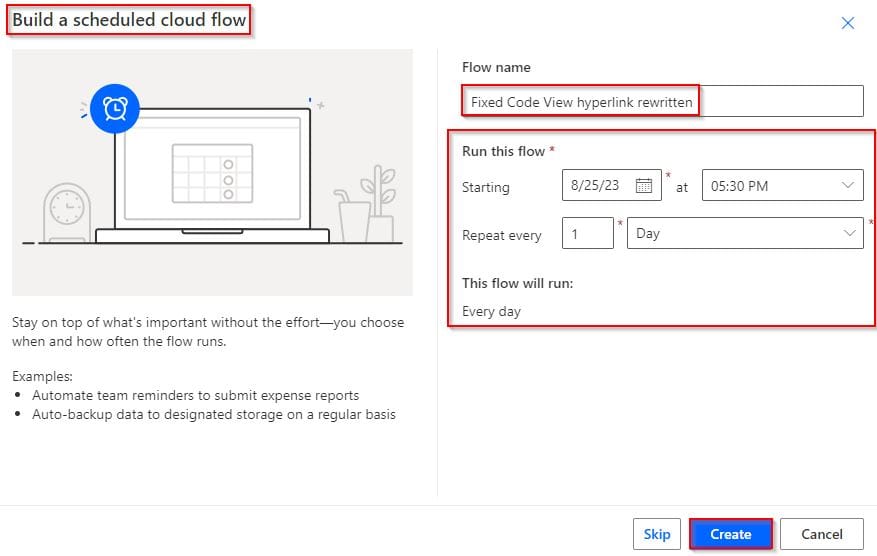877x556 pixels.
Task: Click the Repeat every number field
Action: point(587,233)
